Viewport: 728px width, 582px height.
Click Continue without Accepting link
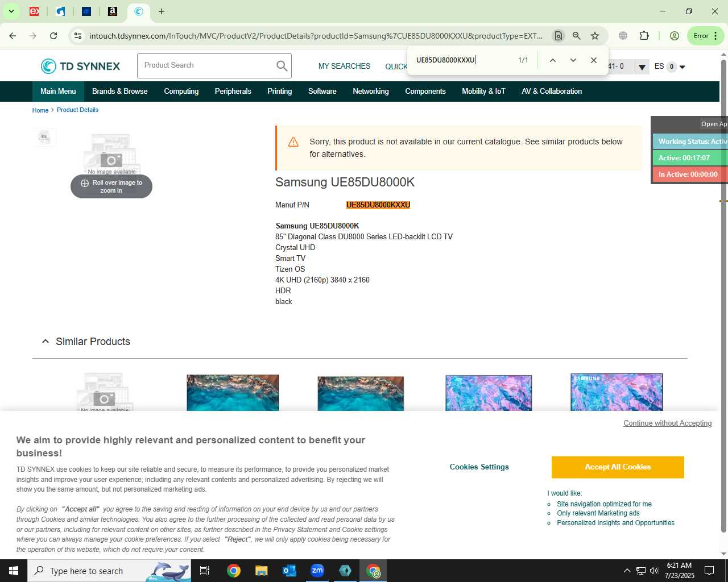[668, 423]
